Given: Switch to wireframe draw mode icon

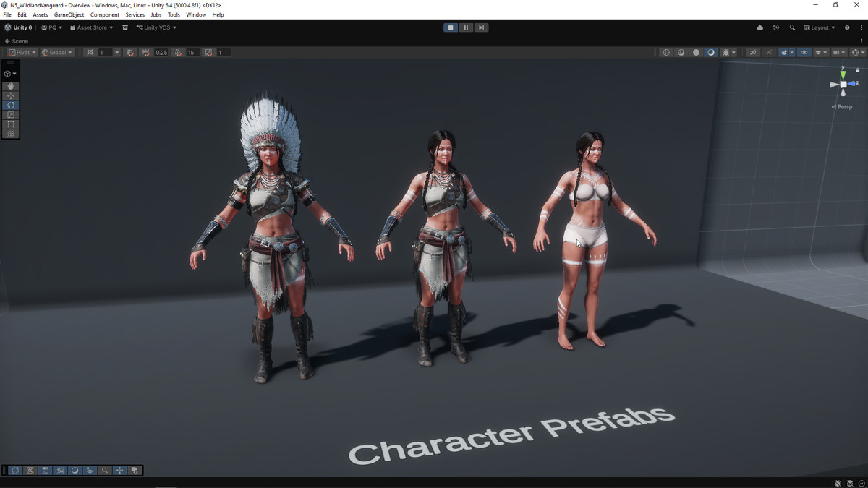Looking at the screenshot, I should (666, 53).
